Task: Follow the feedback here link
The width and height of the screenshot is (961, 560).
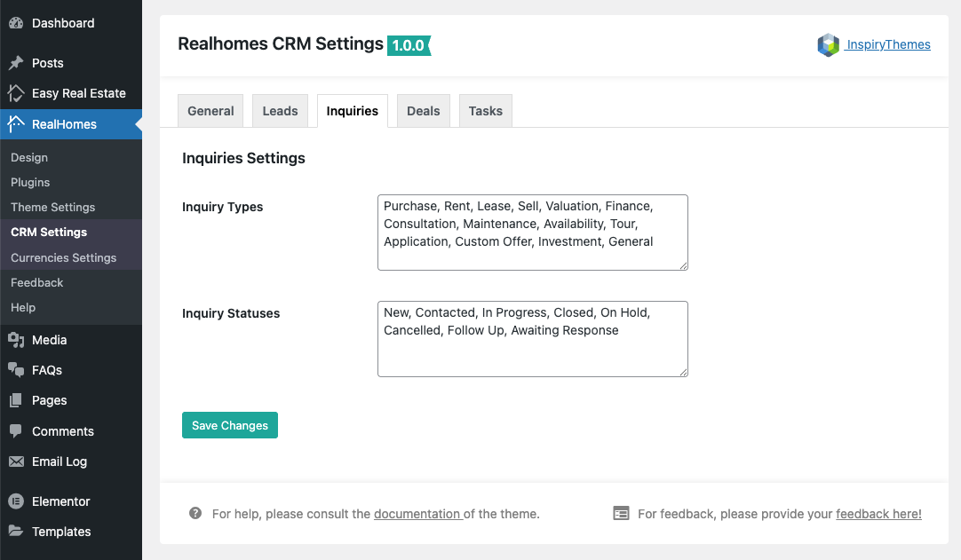Action: (x=878, y=514)
